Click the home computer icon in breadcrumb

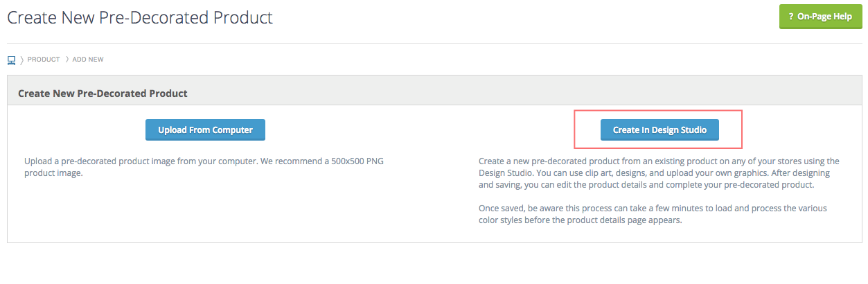coord(12,60)
